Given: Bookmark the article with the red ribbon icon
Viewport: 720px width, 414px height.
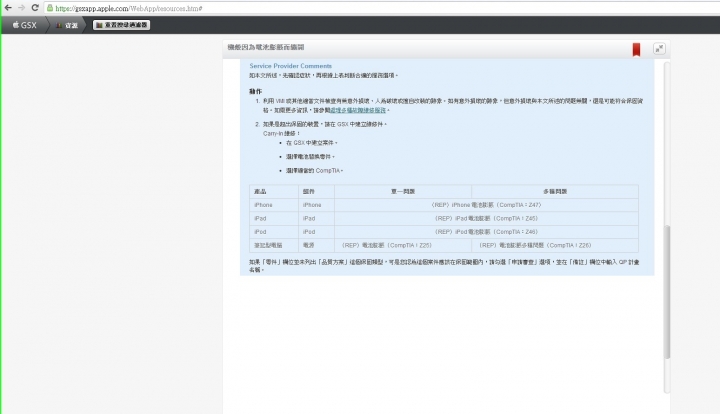Looking at the screenshot, I should [x=636, y=49].
